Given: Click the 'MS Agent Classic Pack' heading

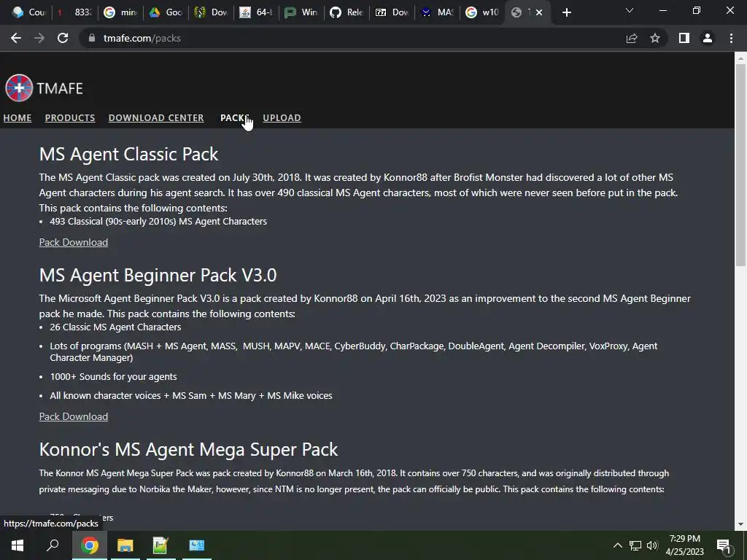Looking at the screenshot, I should (x=128, y=154).
